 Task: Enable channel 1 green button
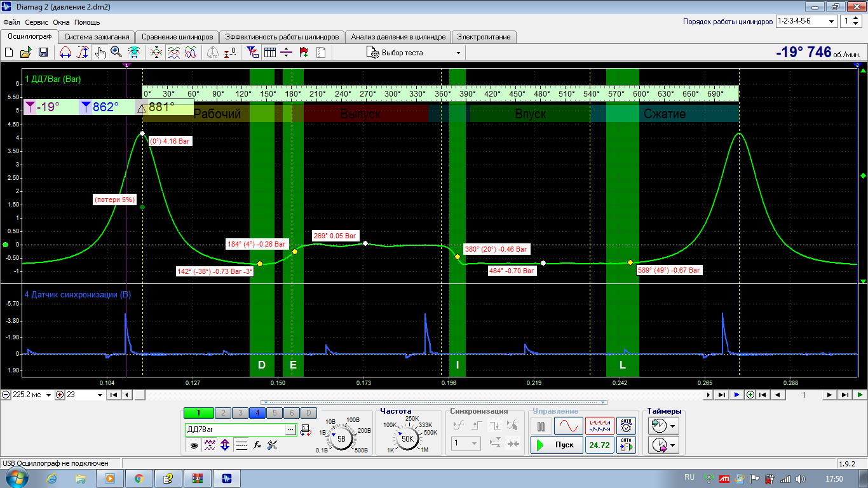pos(198,412)
